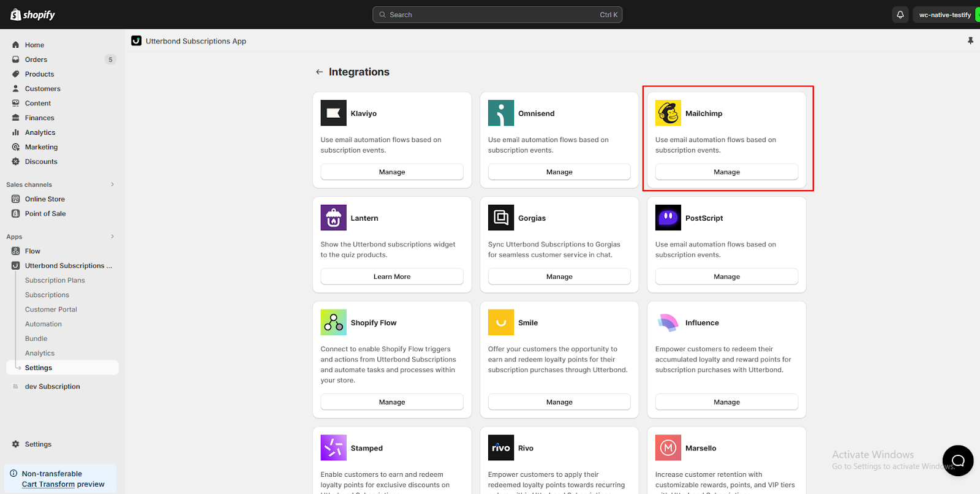980x494 pixels.
Task: Click the Orders count badge 5
Action: pyautogui.click(x=110, y=59)
